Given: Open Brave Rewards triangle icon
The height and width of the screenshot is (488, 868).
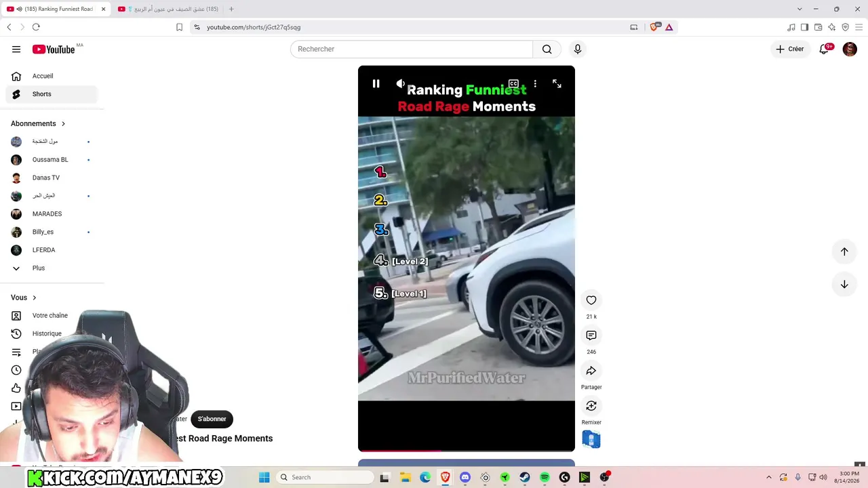Looking at the screenshot, I should [x=669, y=27].
